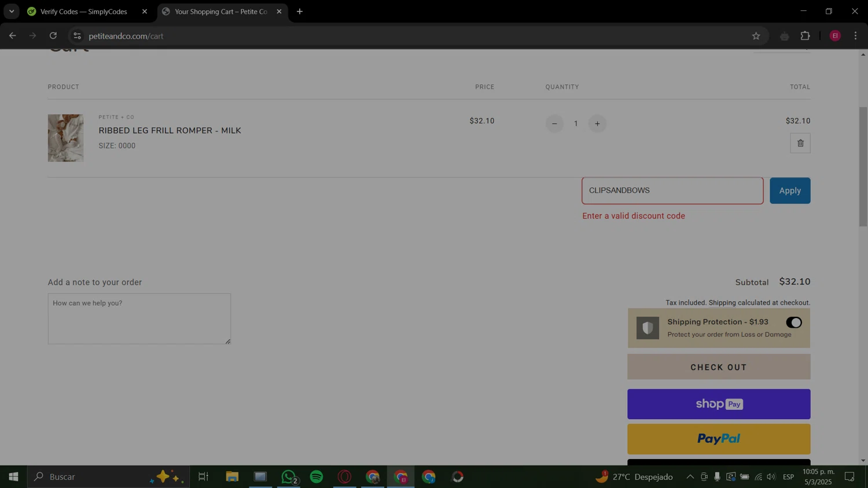Viewport: 868px width, 488px height.
Task: View site information icon
Action: [x=77, y=36]
